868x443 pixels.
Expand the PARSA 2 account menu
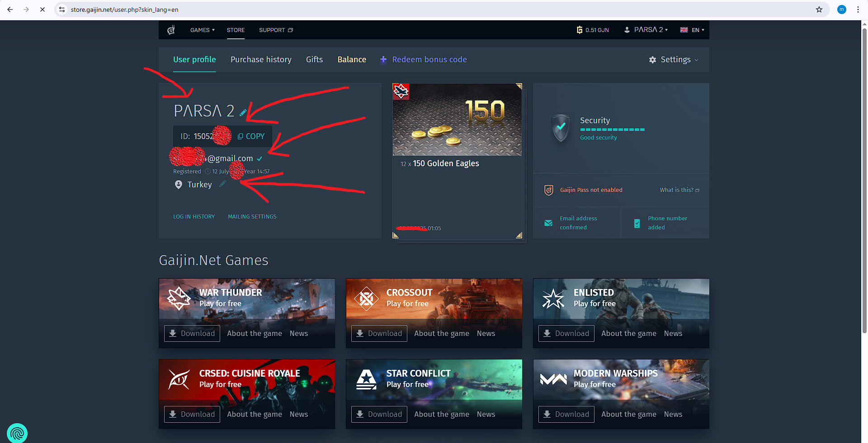click(x=646, y=30)
